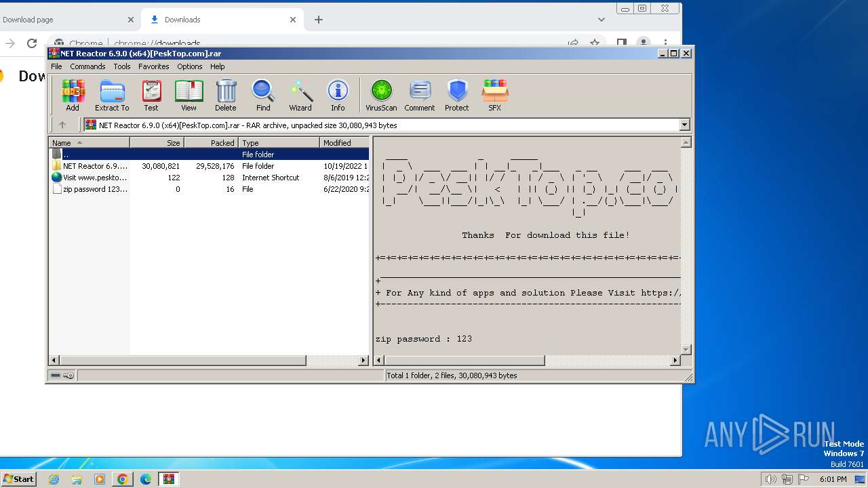868x488 pixels.
Task: Open Microsoft Edge from taskbar
Action: 145,479
